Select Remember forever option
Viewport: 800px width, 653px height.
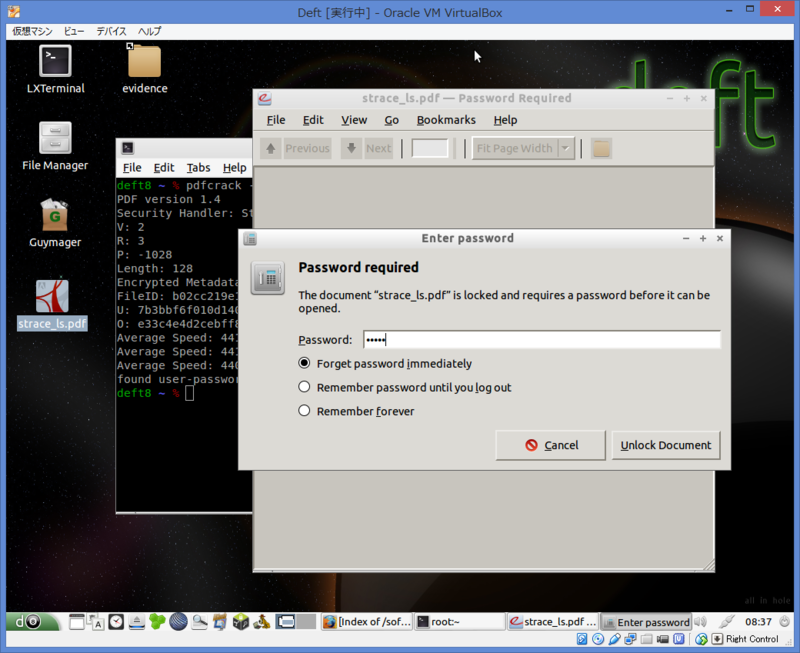304,411
